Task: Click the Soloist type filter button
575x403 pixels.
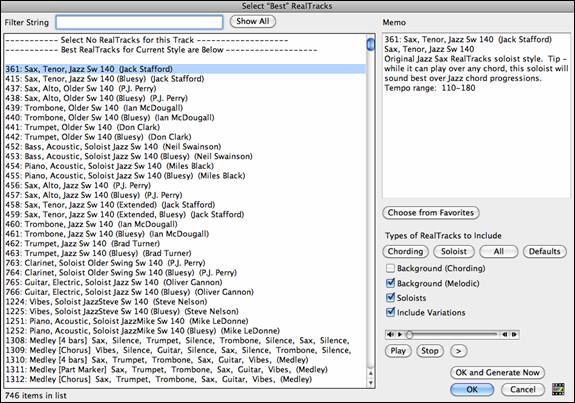Action: click(x=454, y=251)
